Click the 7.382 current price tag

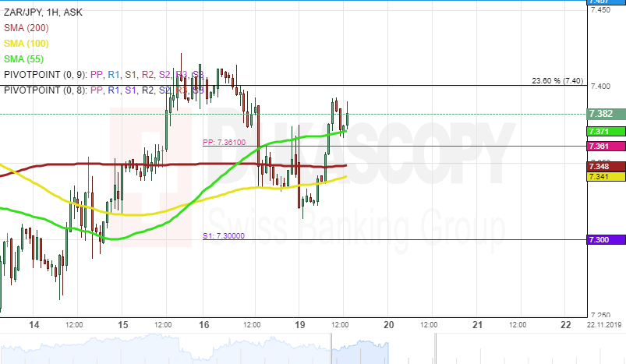point(606,114)
